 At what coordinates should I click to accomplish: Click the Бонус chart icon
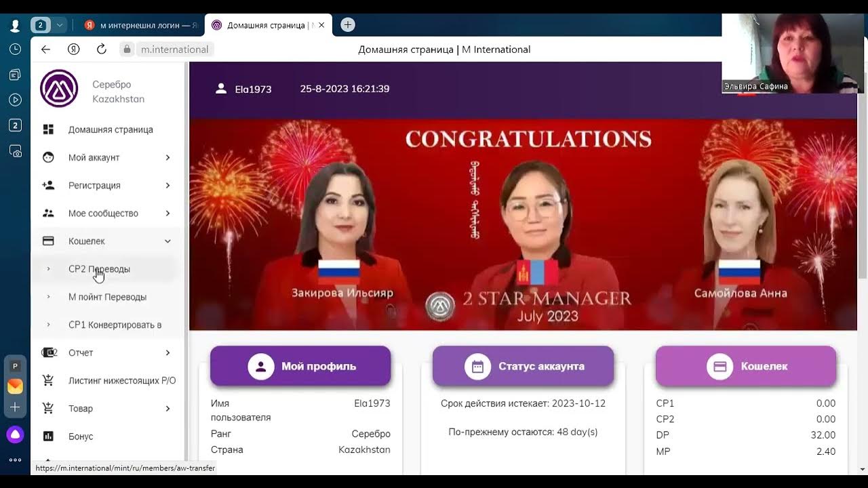pos(48,436)
